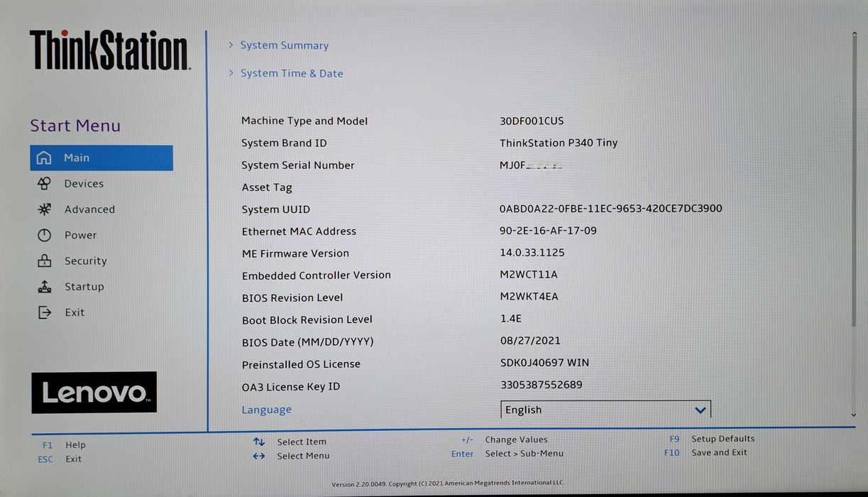Viewport: 868px width, 497px height.
Task: Choose the Exit menu entry
Action: [75, 312]
